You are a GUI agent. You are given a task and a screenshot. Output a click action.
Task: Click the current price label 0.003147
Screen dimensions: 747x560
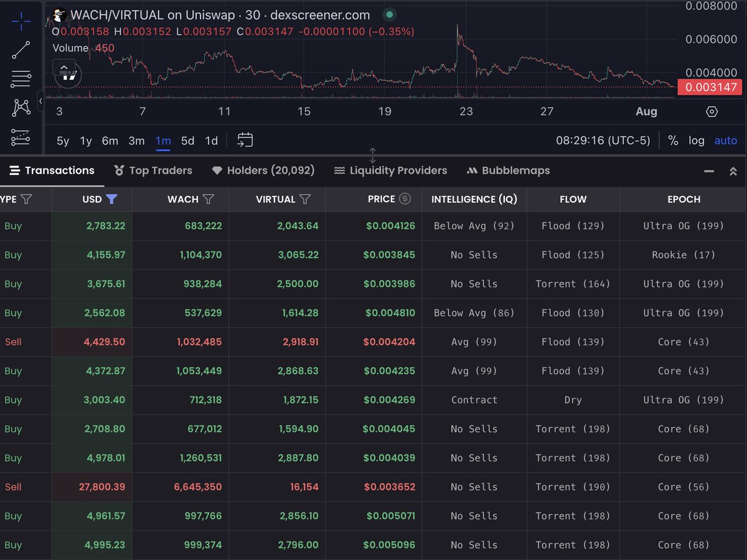[x=710, y=88]
